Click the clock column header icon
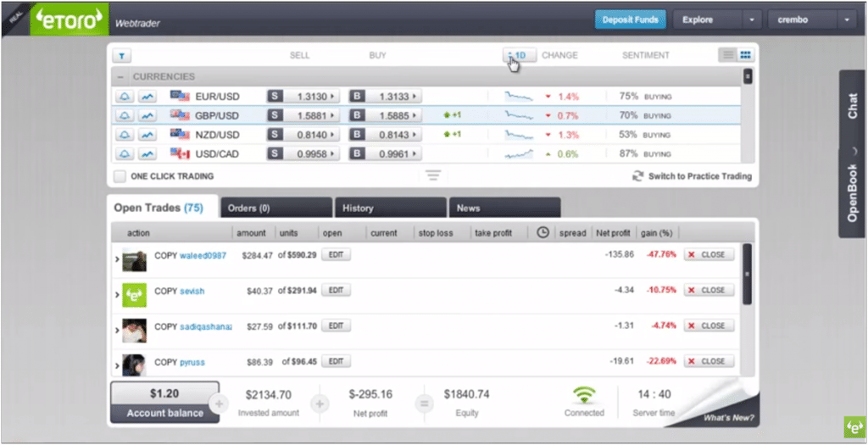 point(543,233)
